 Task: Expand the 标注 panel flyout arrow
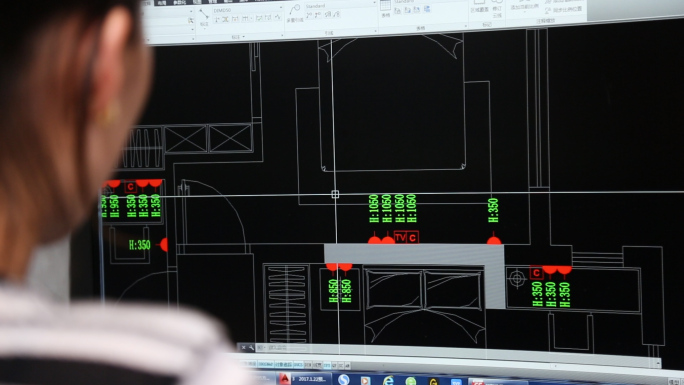pyautogui.click(x=243, y=37)
